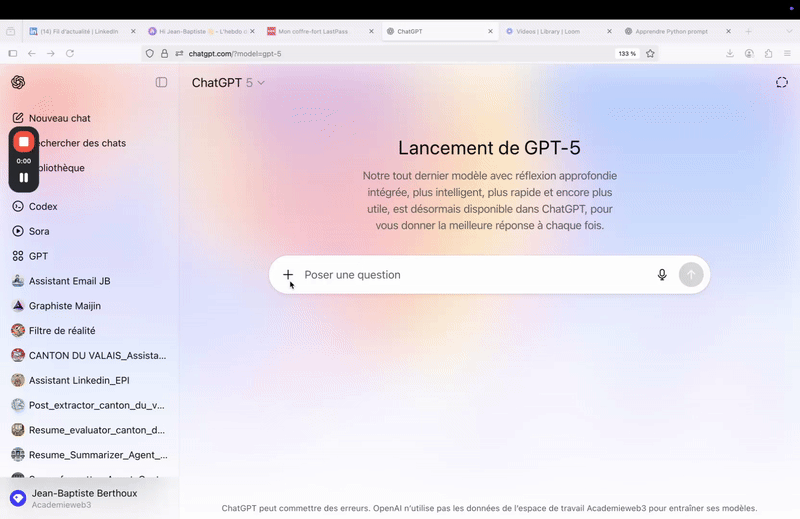
Task: Go forward with browser forward arrow
Action: pos(51,53)
